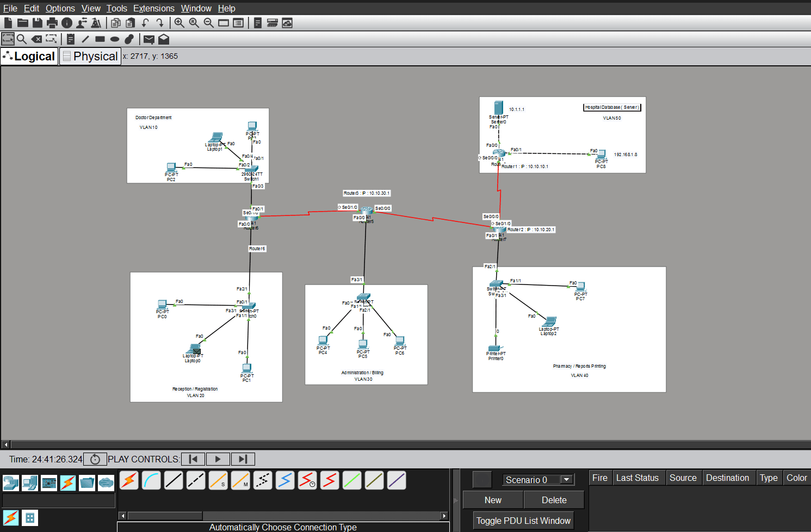The image size is (811, 532).
Task: Select the End Devices category icon
Action: point(30,483)
